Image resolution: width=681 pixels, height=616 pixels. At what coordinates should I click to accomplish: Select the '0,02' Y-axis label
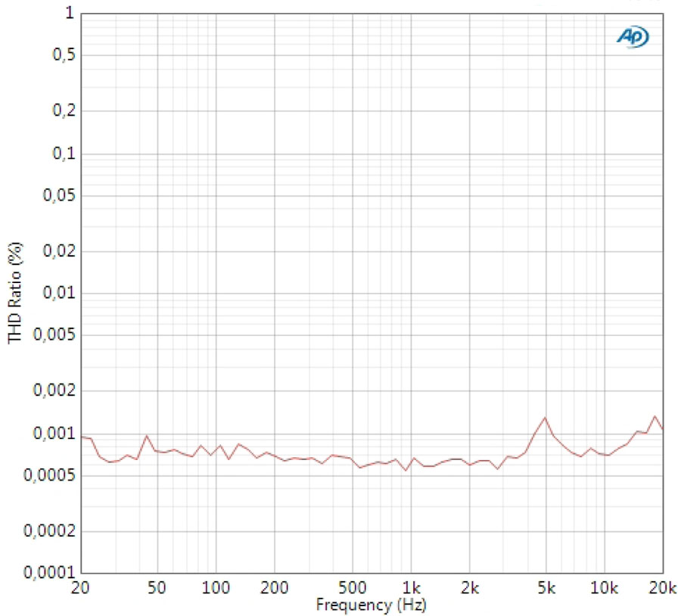[59, 250]
